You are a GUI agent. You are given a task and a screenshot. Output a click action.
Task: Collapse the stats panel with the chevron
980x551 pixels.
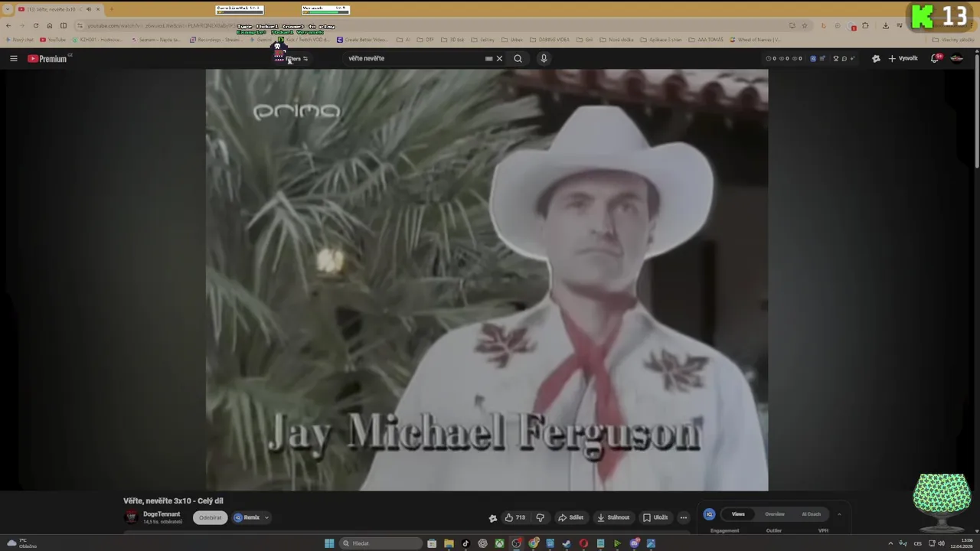point(839,514)
